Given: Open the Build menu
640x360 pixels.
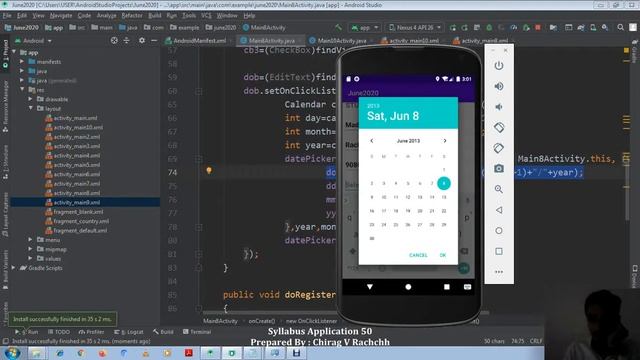Looking at the screenshot, I should click(x=154, y=16).
